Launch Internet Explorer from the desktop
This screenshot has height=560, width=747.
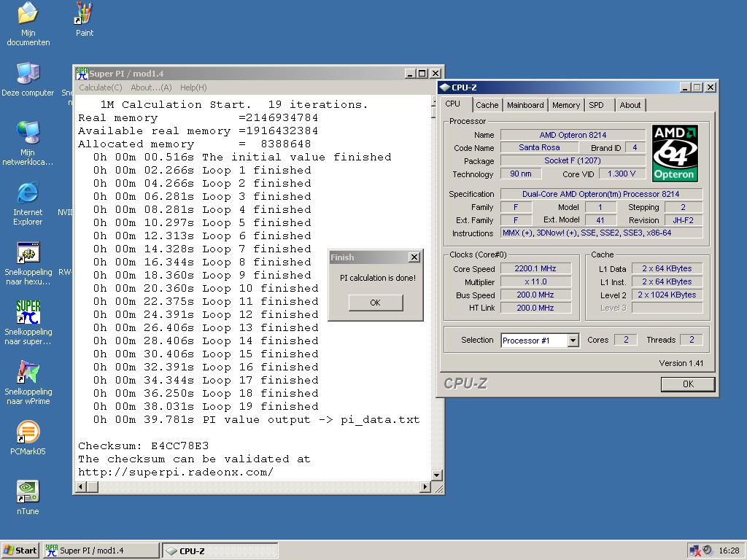click(28, 204)
